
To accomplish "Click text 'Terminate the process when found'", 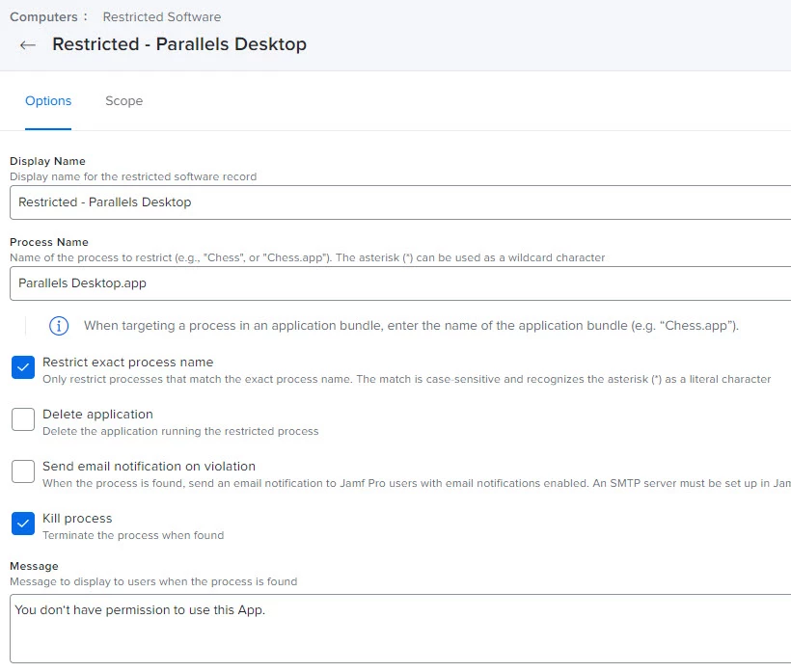I will (133, 535).
